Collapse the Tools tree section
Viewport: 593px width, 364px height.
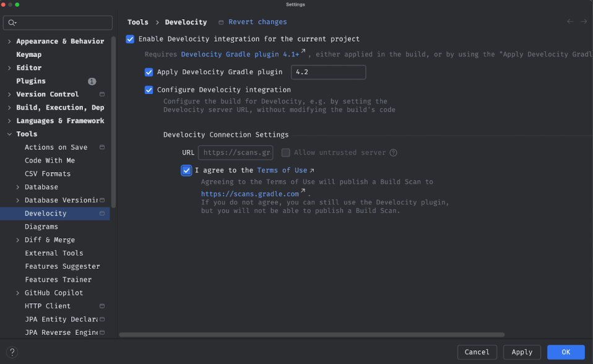[9, 134]
